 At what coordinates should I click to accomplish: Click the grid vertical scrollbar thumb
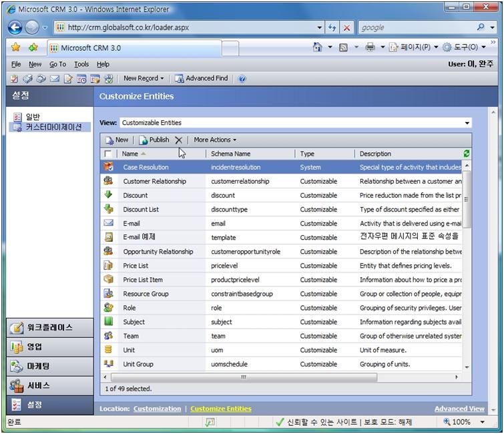coord(467,200)
